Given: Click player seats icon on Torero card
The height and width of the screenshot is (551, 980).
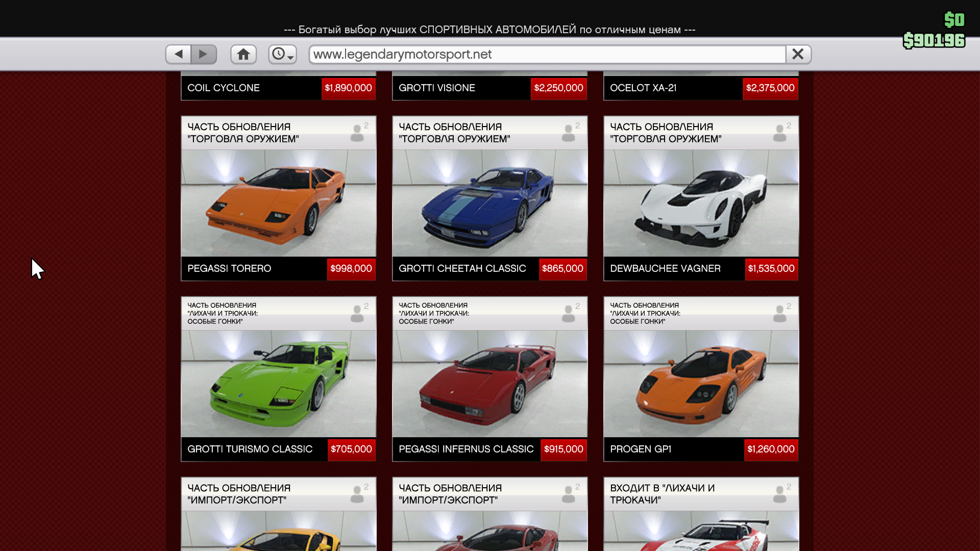Looking at the screenshot, I should (358, 133).
